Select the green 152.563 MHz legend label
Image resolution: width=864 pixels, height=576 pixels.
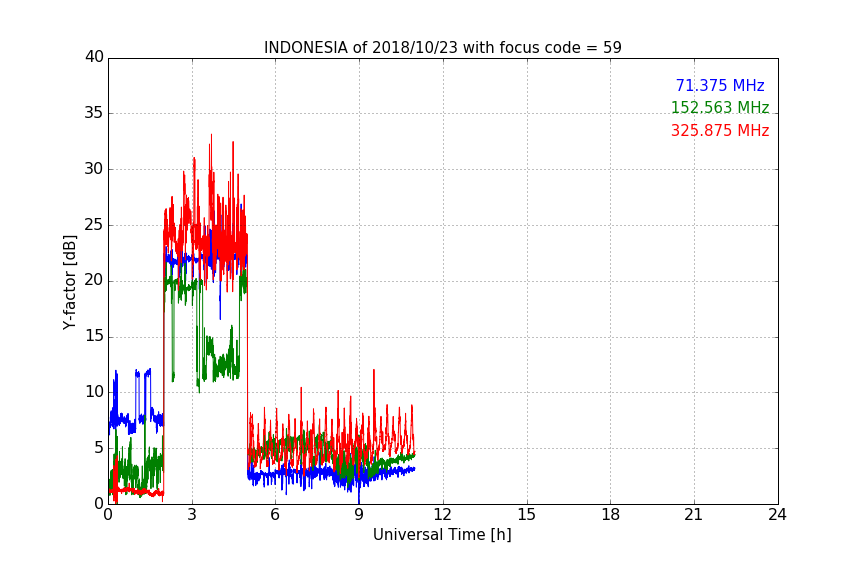pos(720,107)
